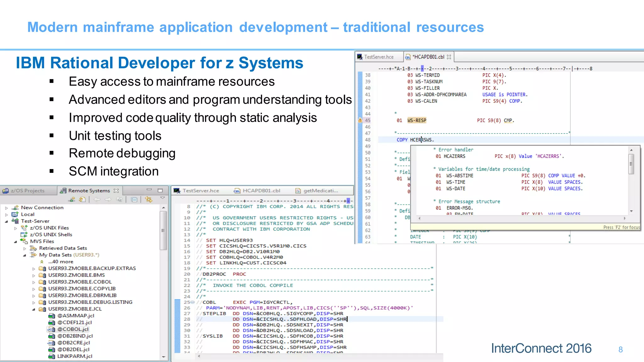Select the Local connection item
Image resolution: width=644 pixels, height=362 pixels.
pyautogui.click(x=28, y=214)
